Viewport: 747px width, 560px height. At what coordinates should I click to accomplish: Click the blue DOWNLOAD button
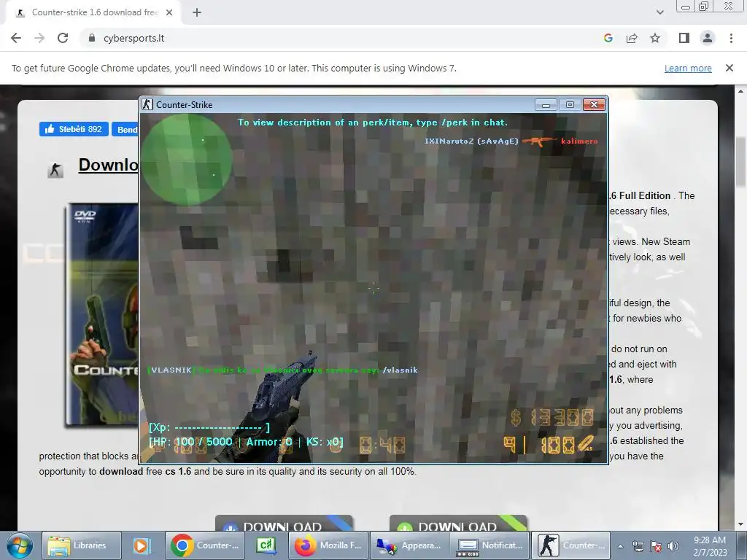tap(284, 523)
